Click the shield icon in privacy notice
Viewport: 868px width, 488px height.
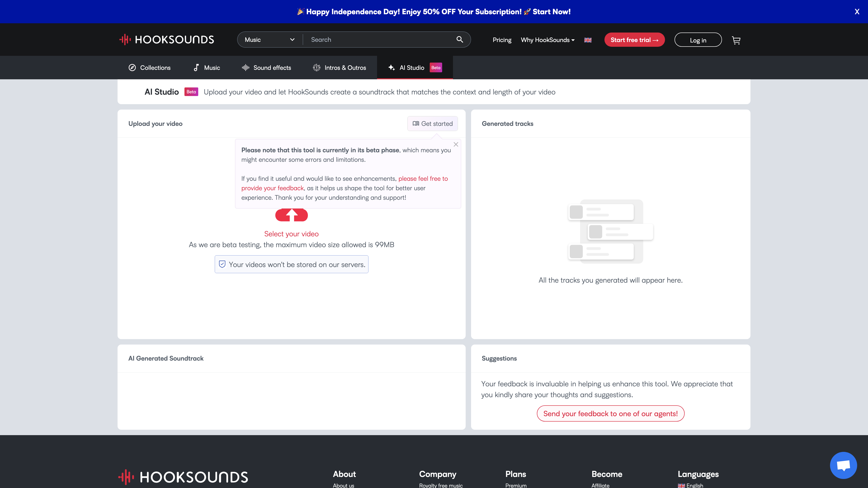click(x=222, y=264)
